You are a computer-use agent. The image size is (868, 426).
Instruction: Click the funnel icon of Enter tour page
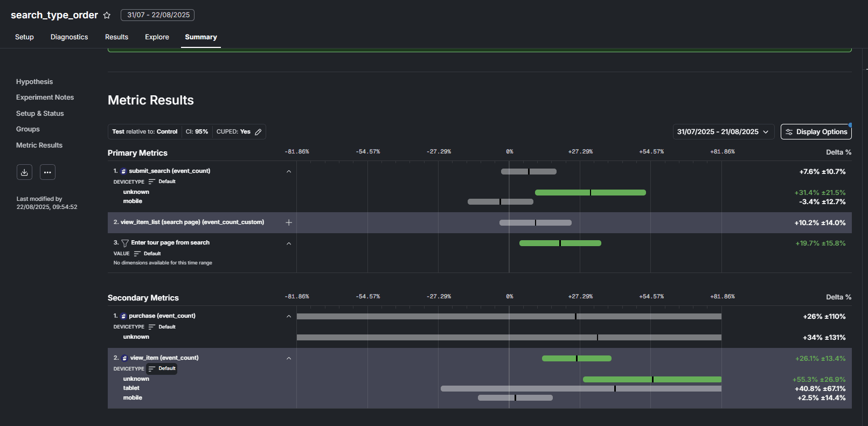pos(124,243)
